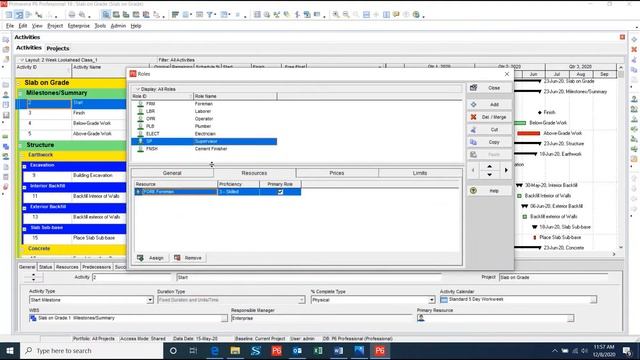Click the Above-Grade Work red Gantt bar

[x=528, y=133]
